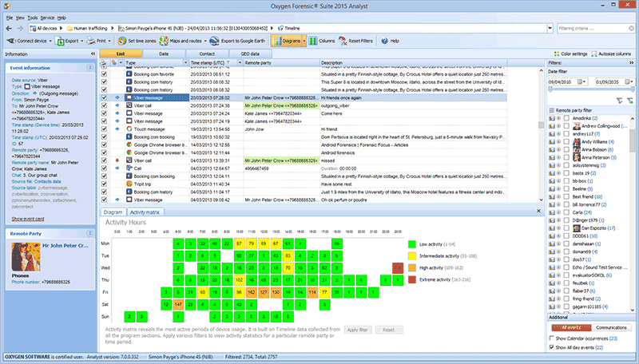This screenshot has height=364, width=639.
Task: Click the Export toolbar button
Action: pos(68,41)
